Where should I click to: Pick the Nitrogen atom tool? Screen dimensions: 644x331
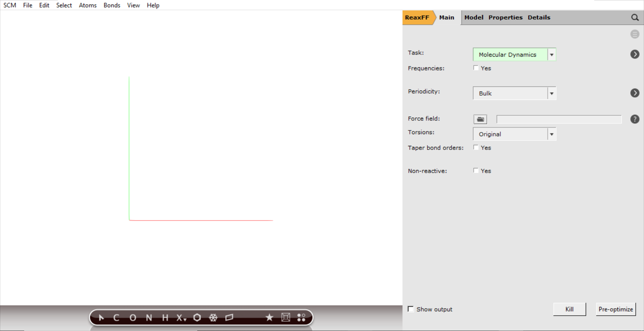149,318
